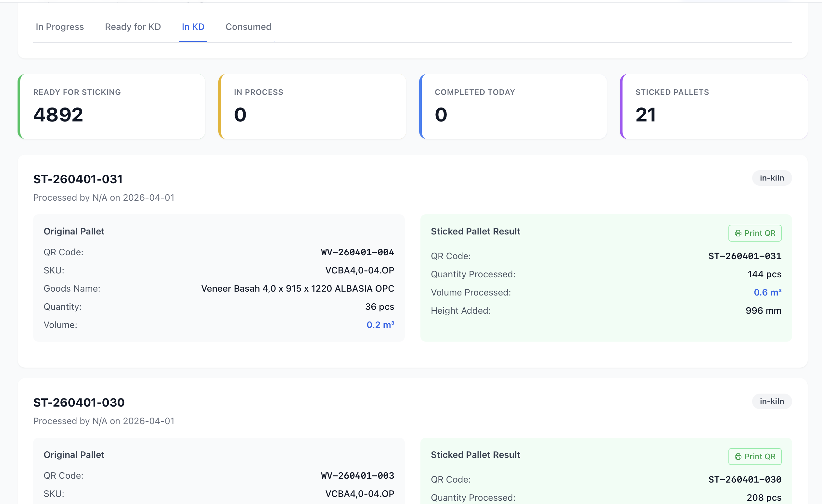Viewport: 822px width, 504px height.
Task: Click the ST-260401-030 card heading
Action: (79, 403)
